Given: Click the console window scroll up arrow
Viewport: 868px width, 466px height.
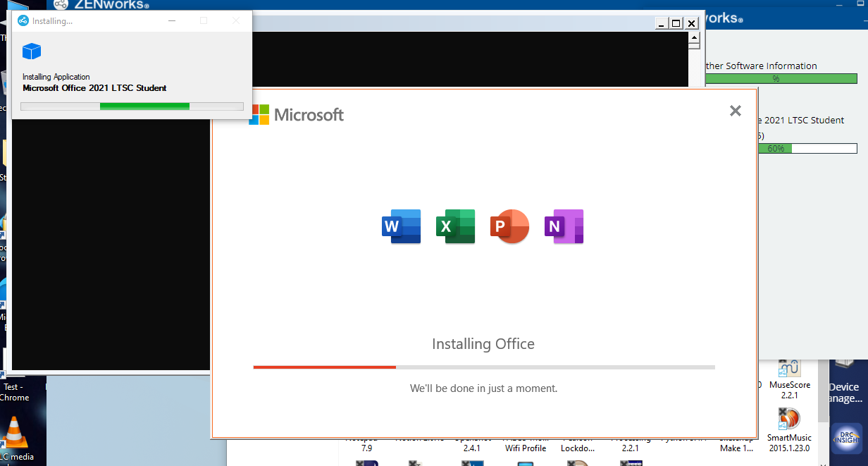Looking at the screenshot, I should [693, 37].
